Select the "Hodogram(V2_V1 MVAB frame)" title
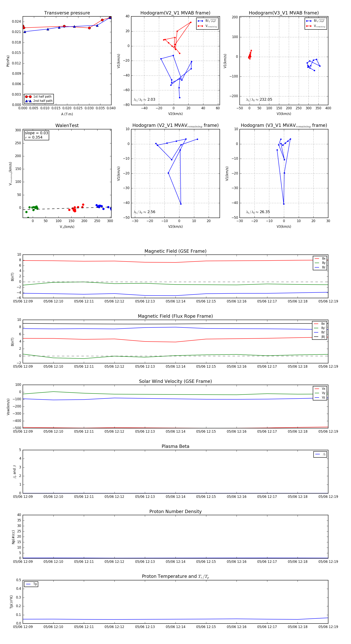 175,13
